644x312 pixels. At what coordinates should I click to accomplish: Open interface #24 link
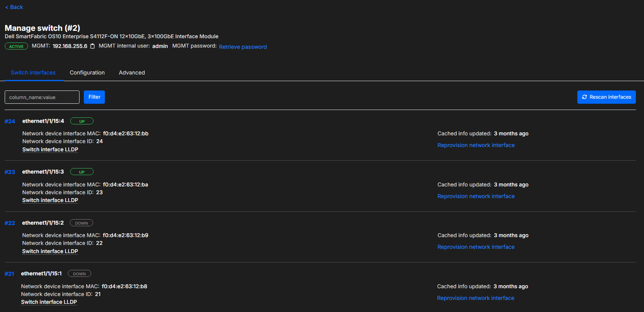tap(10, 121)
